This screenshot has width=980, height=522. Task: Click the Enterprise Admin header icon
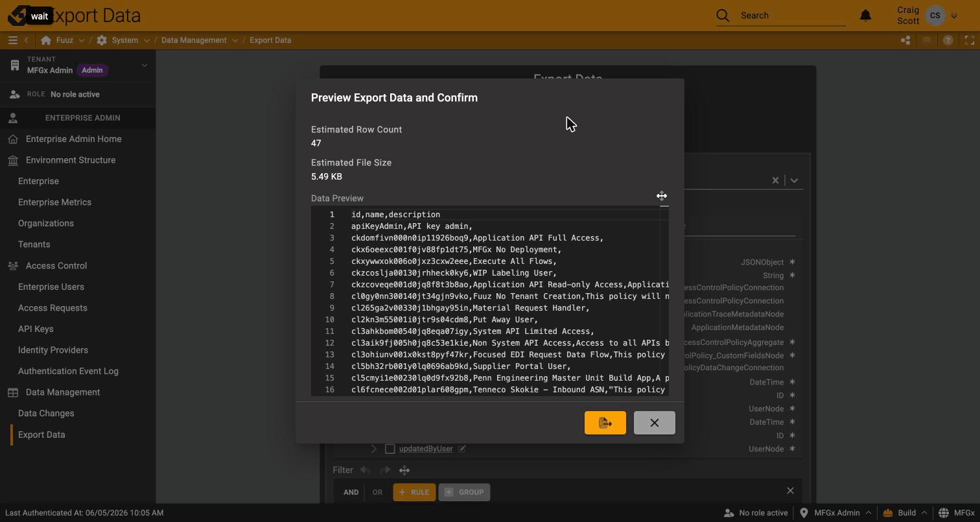click(13, 118)
